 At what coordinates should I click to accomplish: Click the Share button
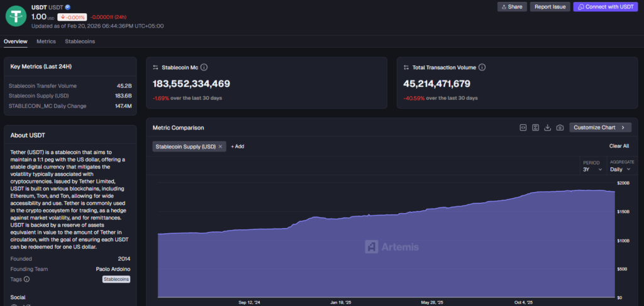tap(512, 6)
